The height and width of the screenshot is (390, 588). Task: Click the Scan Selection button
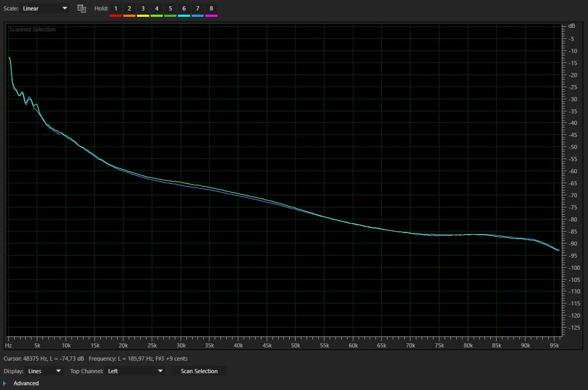[199, 371]
